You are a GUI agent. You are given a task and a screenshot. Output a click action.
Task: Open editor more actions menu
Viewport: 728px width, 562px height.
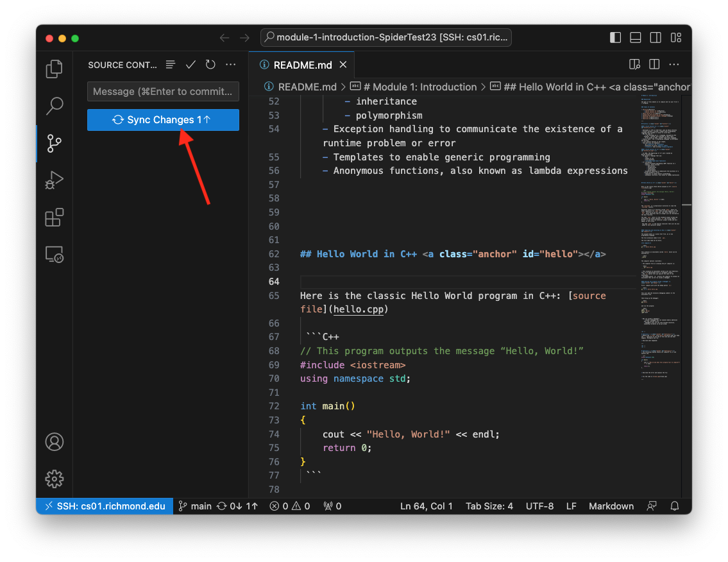(x=674, y=65)
